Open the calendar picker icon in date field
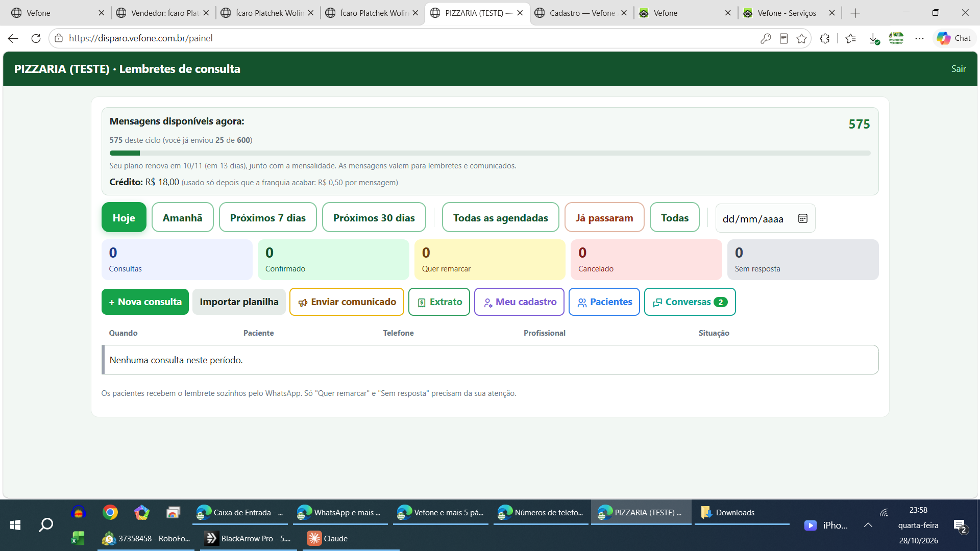980x551 pixels. pos(802,218)
